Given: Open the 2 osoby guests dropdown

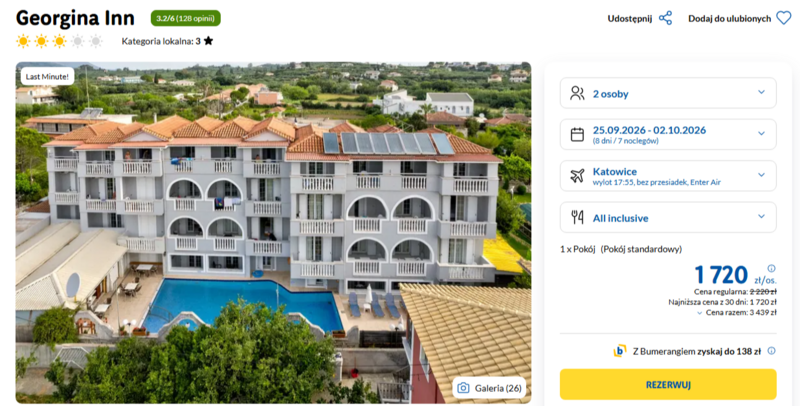Looking at the screenshot, I should tap(668, 93).
